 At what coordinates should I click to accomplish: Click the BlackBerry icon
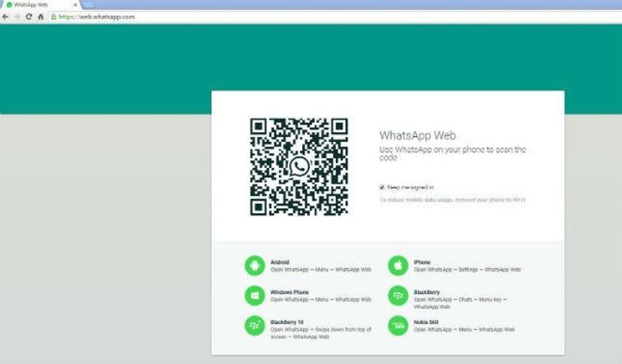click(398, 296)
